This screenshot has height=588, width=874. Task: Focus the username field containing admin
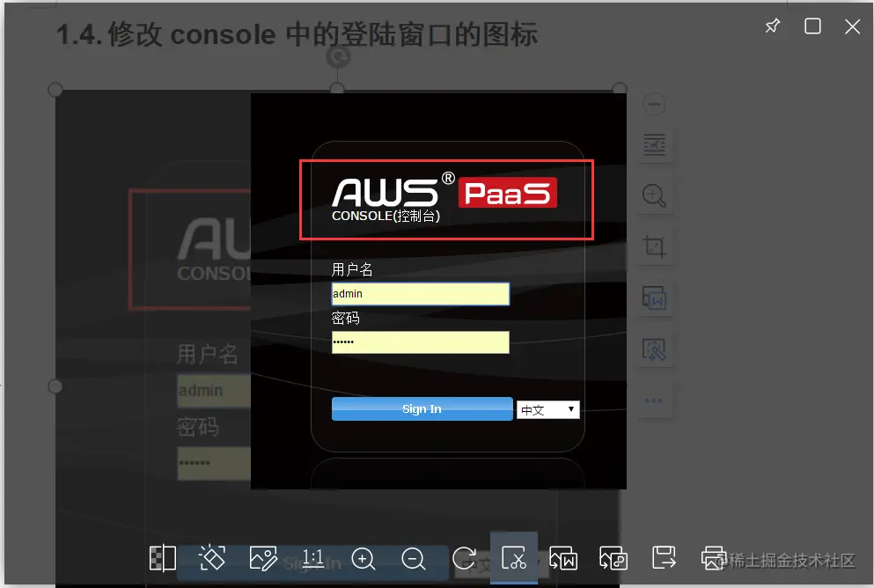pos(421,294)
